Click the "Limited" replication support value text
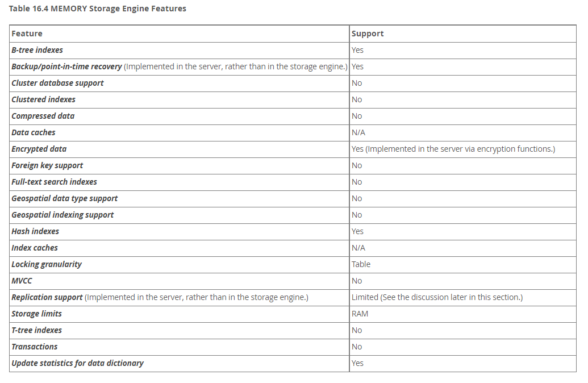 (365, 297)
